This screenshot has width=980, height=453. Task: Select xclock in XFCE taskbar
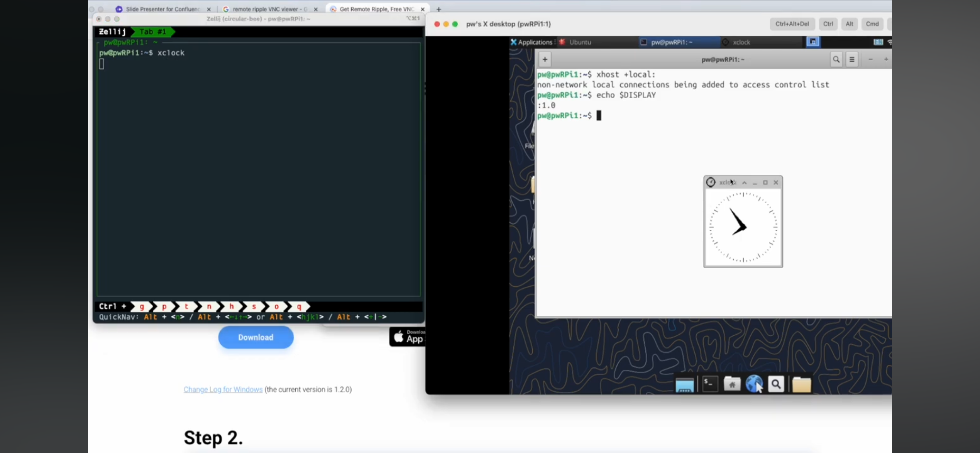click(x=741, y=42)
